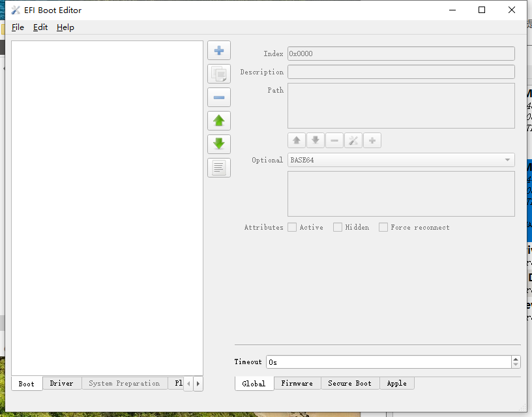The image size is (532, 417).
Task: Click the empty boot entries list
Action: pyautogui.click(x=107, y=208)
